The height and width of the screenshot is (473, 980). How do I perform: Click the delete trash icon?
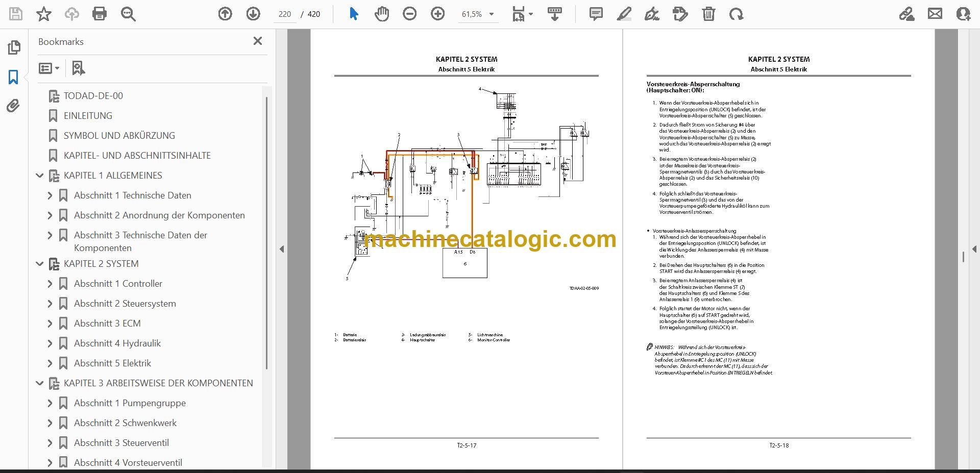[x=708, y=14]
